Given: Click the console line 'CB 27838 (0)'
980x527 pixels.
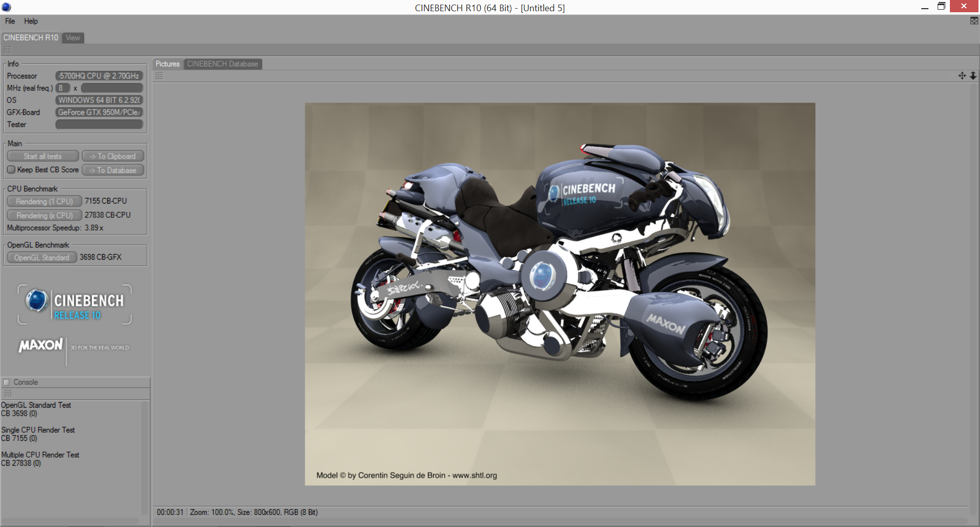Looking at the screenshot, I should tap(21, 463).
